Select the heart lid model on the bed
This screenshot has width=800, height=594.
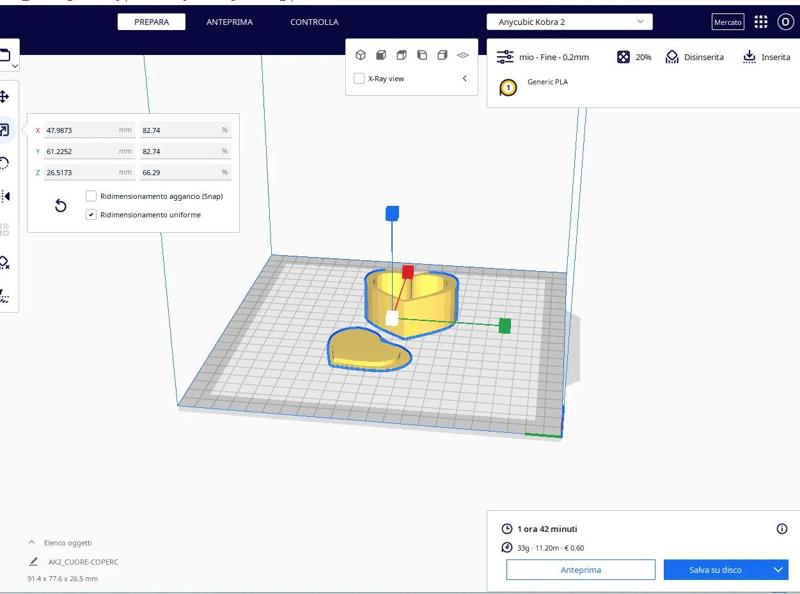(x=368, y=350)
